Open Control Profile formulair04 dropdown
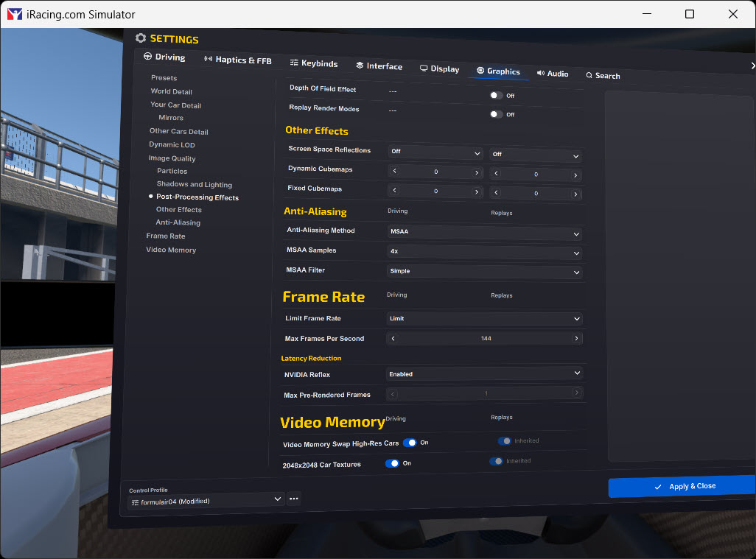756x559 pixels. click(206, 501)
